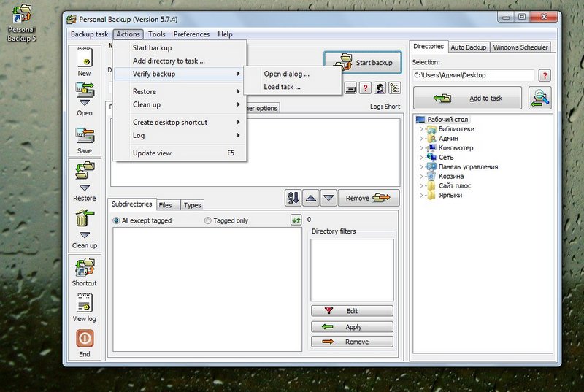Click the person portrait icon in toolbar row
Image resolution: width=584 pixels, height=392 pixels.
coord(380,88)
